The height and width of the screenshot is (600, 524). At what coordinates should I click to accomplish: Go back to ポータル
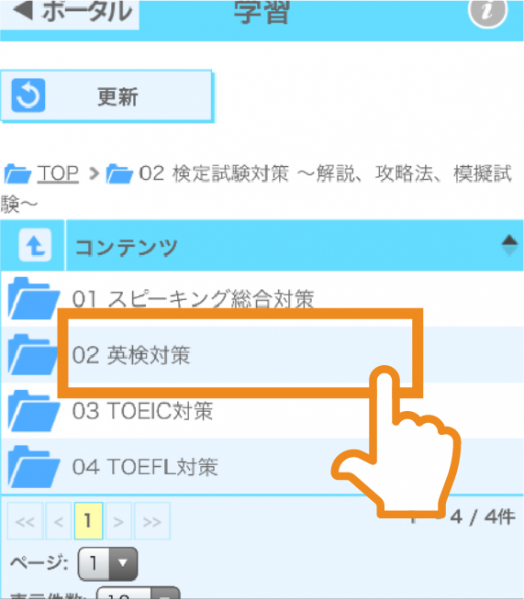click(70, 14)
